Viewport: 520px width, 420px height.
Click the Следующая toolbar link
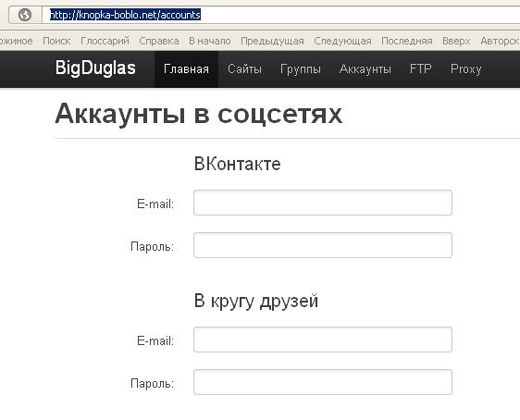click(342, 41)
